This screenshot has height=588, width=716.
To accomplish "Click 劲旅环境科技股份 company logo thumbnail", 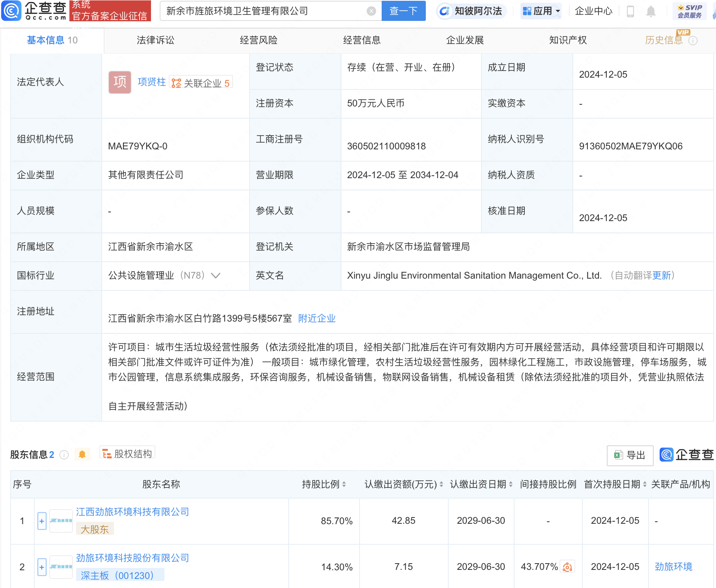I will pos(61,567).
